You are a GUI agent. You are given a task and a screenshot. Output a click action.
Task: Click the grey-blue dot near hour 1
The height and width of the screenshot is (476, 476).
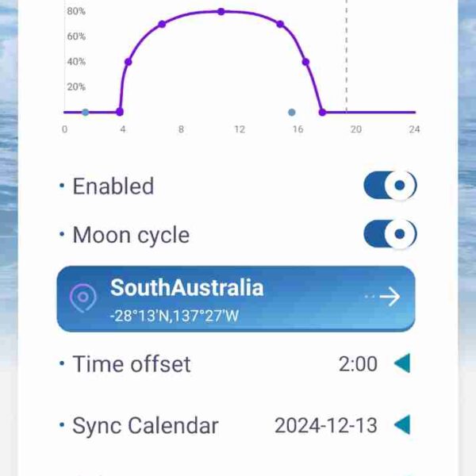pyautogui.click(x=86, y=113)
